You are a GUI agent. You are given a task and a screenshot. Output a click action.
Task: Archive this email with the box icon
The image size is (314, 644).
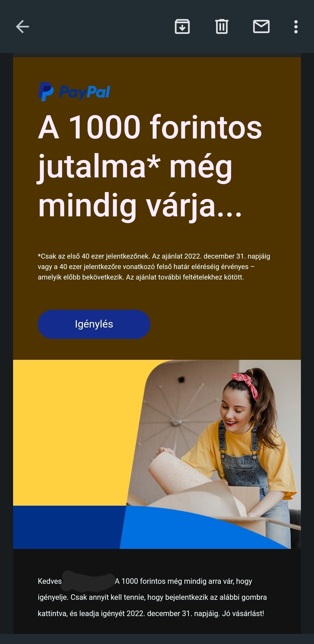click(x=182, y=27)
